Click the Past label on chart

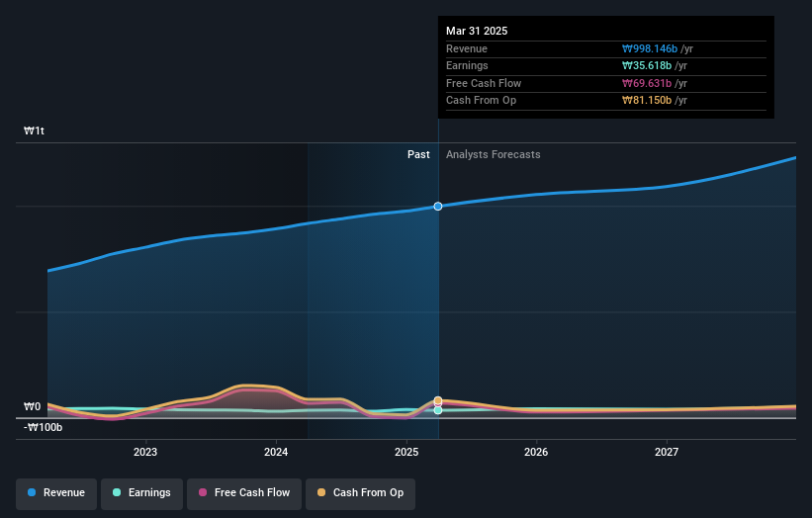pos(418,155)
